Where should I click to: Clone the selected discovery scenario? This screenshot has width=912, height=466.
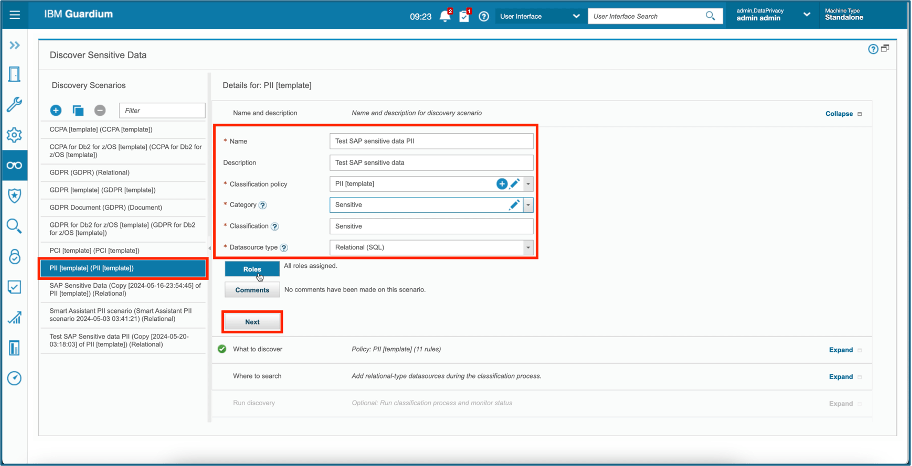coord(78,110)
